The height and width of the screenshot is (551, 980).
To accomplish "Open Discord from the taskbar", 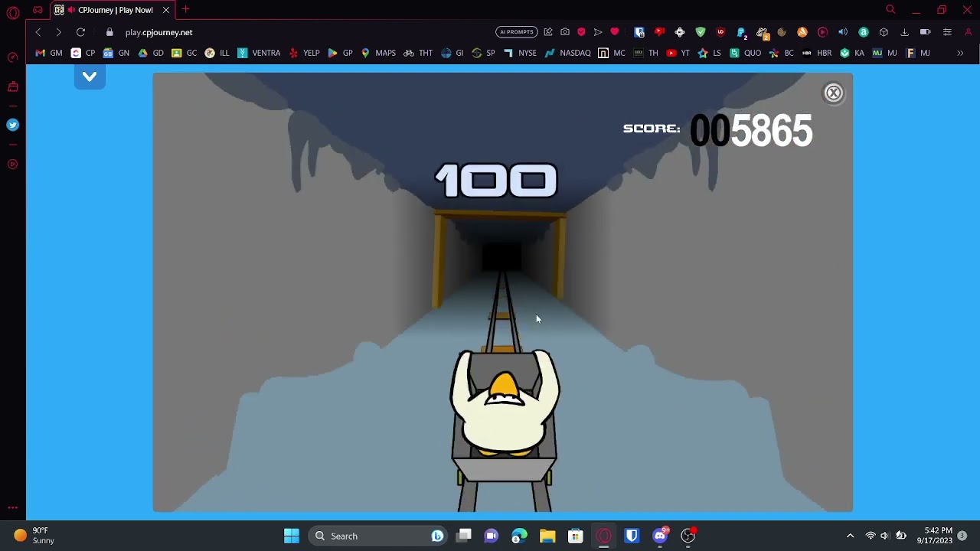I will [x=660, y=536].
